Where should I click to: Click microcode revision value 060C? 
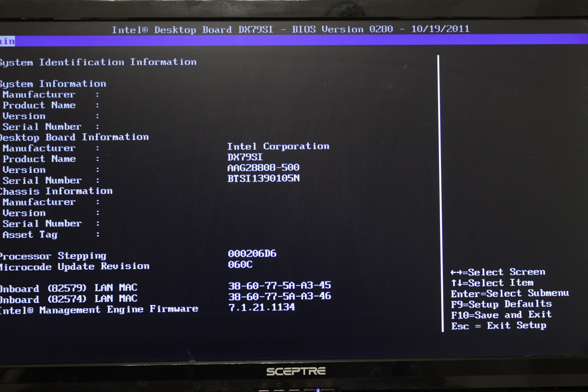[x=240, y=265]
